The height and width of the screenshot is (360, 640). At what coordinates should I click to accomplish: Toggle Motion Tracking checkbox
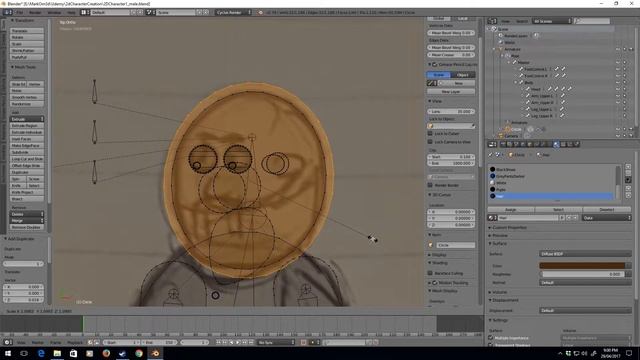(x=435, y=282)
